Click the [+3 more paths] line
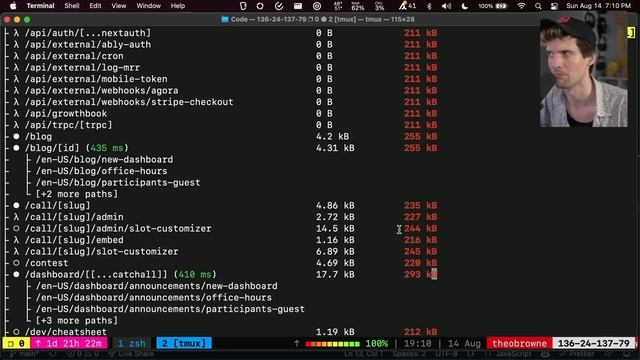 [x=76, y=320]
